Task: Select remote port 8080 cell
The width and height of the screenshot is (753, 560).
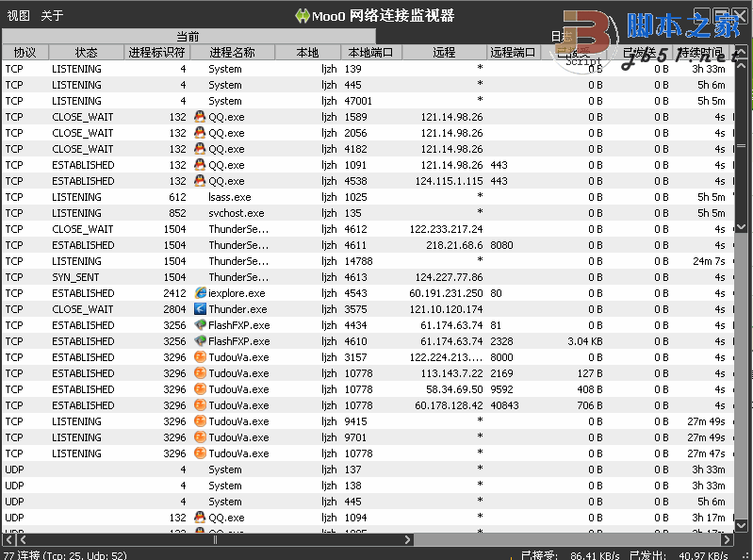Action: pyautogui.click(x=501, y=245)
